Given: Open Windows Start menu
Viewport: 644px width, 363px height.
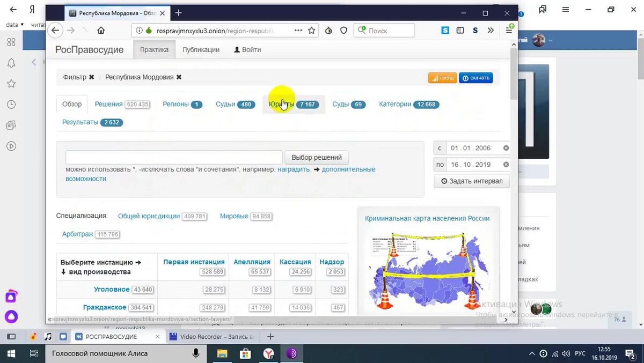Looking at the screenshot, I should pos(11,353).
